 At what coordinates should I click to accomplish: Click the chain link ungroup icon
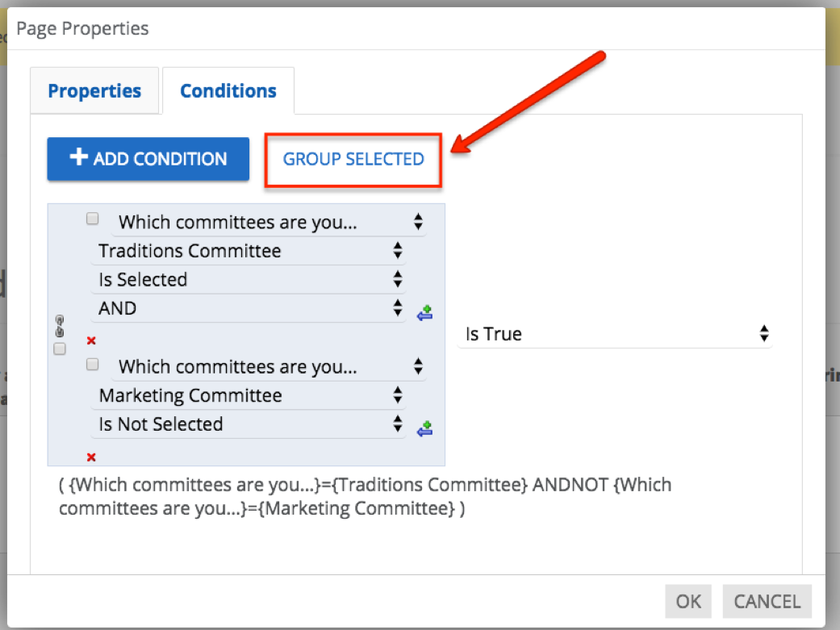58,328
